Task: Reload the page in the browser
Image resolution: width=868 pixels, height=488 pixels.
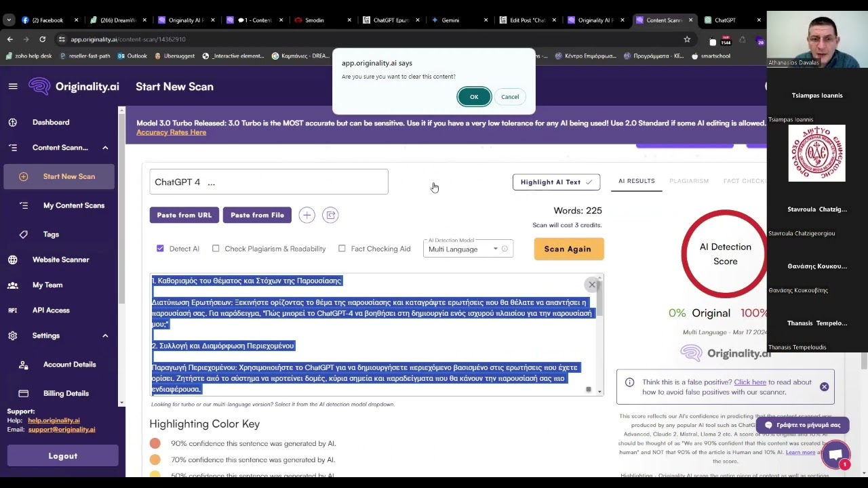Action: point(42,39)
